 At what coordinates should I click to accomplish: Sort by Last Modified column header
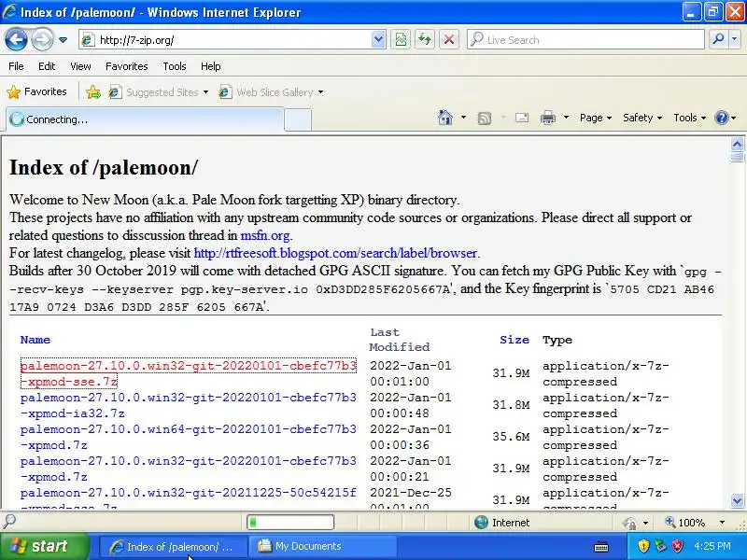400,340
